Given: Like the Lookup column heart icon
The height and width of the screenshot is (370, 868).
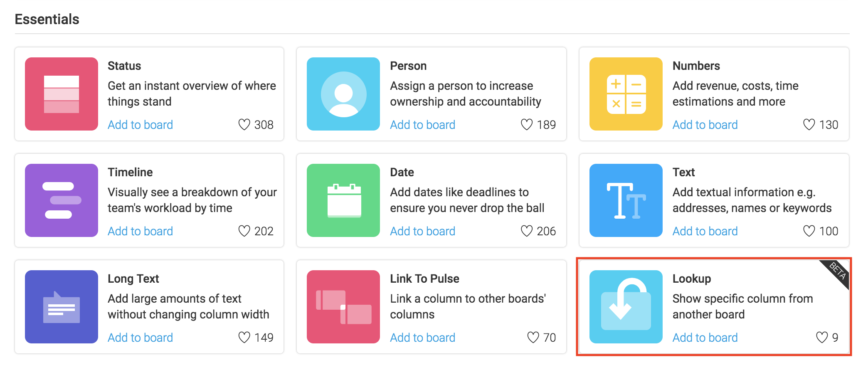Looking at the screenshot, I should tap(822, 337).
